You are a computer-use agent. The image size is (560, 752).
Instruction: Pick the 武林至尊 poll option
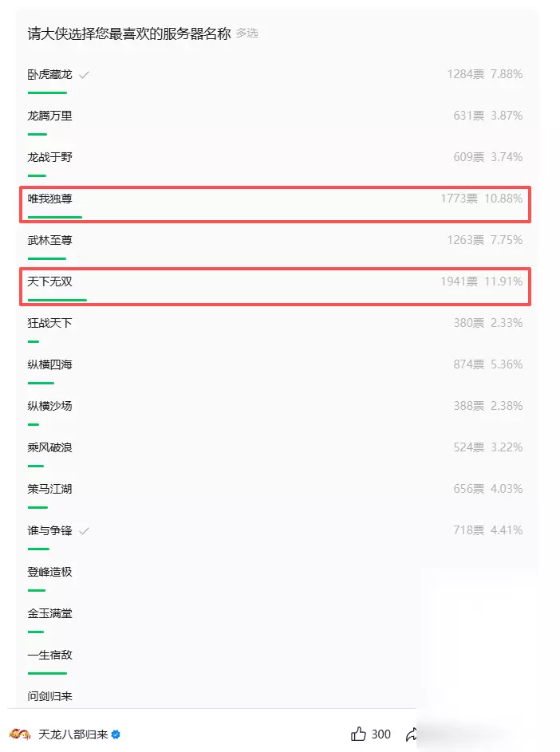[x=50, y=240]
